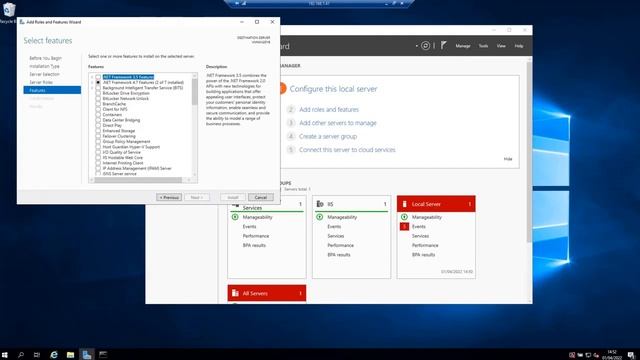This screenshot has width=640, height=360.
Task: Expand .NET Framework 4.7 Features node
Action: coord(92,82)
